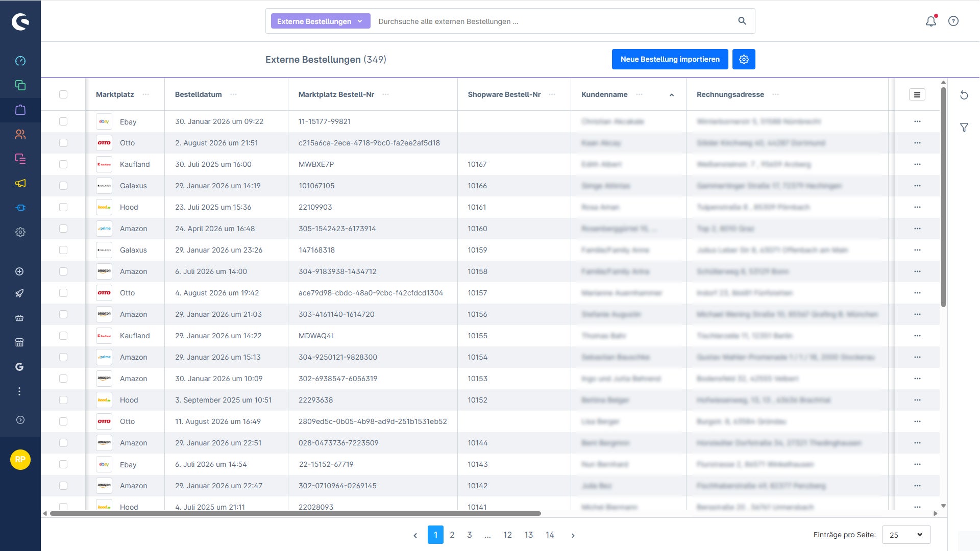Image resolution: width=980 pixels, height=551 pixels.
Task: Open entries per page dropdown
Action: pos(906,535)
